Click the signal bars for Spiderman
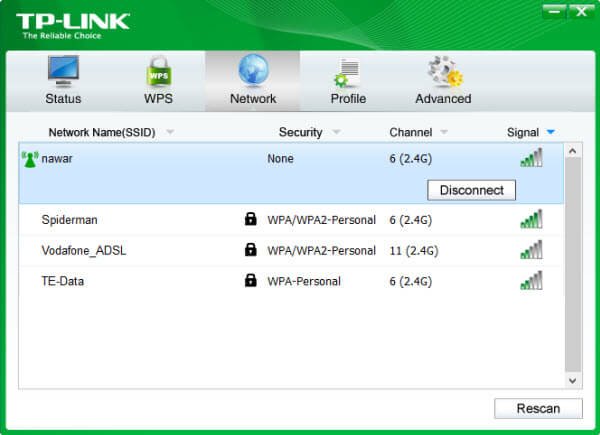This screenshot has height=435, width=600. coord(531,219)
